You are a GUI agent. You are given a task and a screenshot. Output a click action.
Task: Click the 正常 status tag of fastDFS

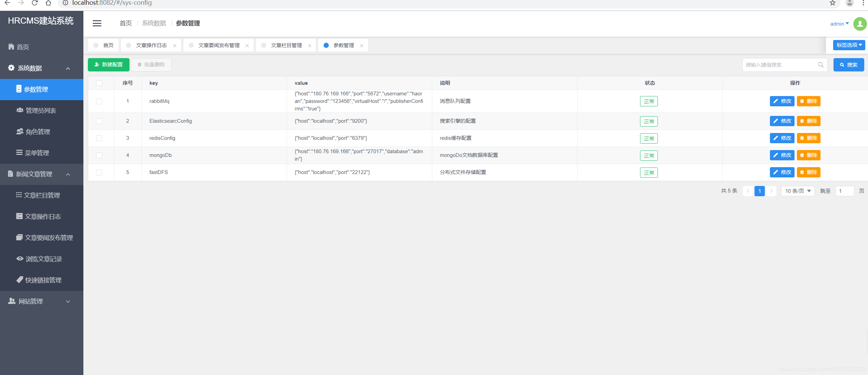pos(649,173)
